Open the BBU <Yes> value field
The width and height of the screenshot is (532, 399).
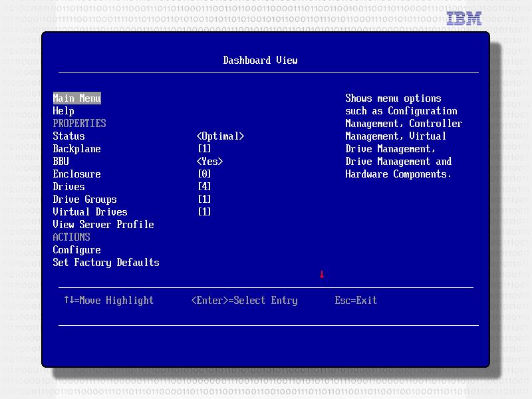pos(209,162)
